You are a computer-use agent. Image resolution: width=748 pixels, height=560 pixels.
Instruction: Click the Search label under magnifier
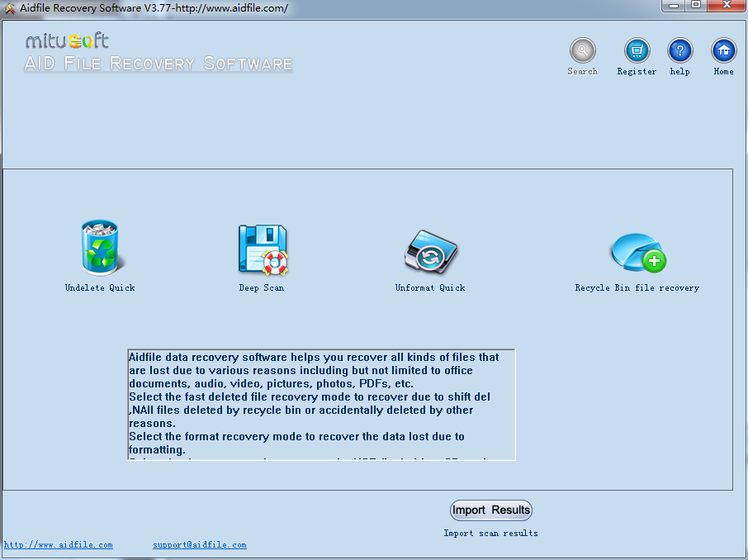click(583, 71)
